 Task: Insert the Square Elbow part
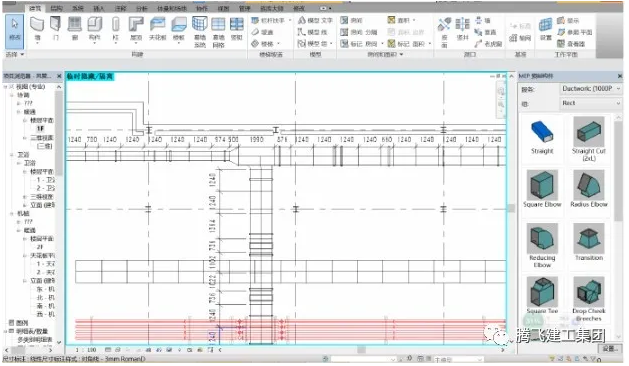click(x=542, y=189)
